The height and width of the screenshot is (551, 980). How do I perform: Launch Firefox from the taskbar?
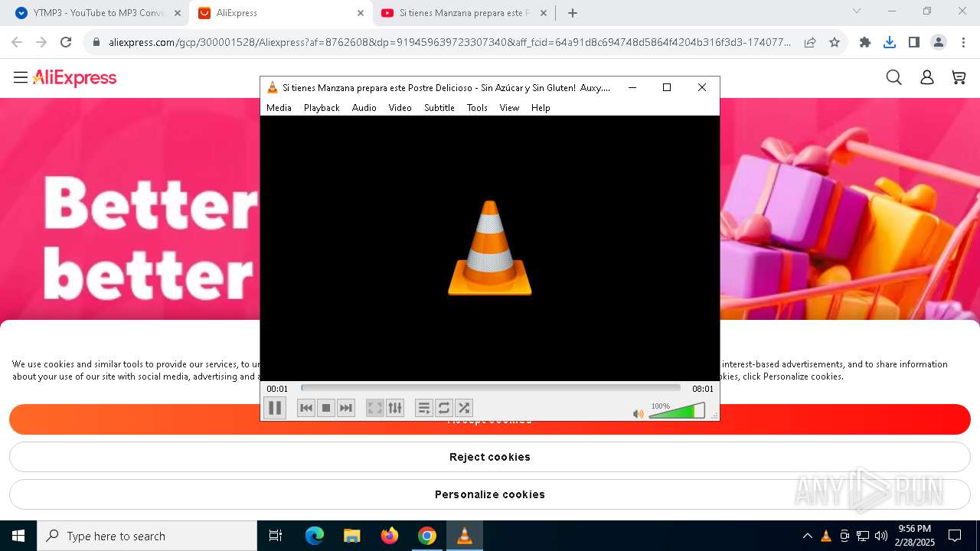pyautogui.click(x=390, y=536)
